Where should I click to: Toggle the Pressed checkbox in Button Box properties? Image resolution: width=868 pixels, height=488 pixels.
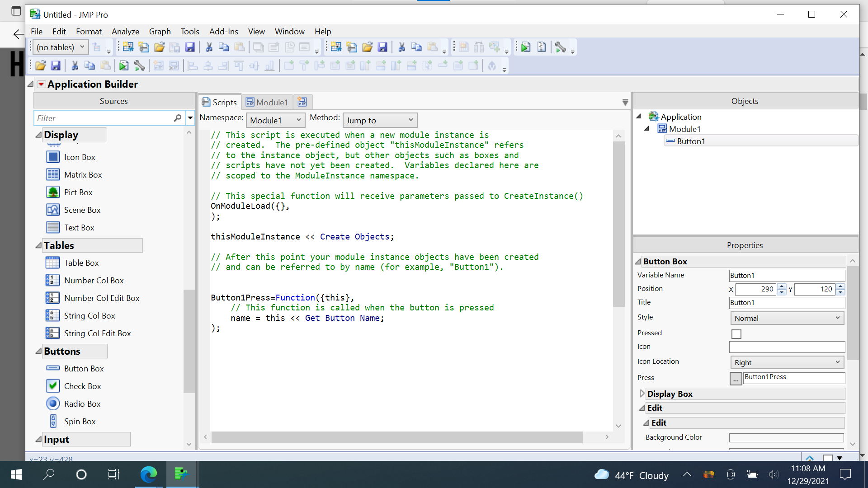tap(736, 334)
